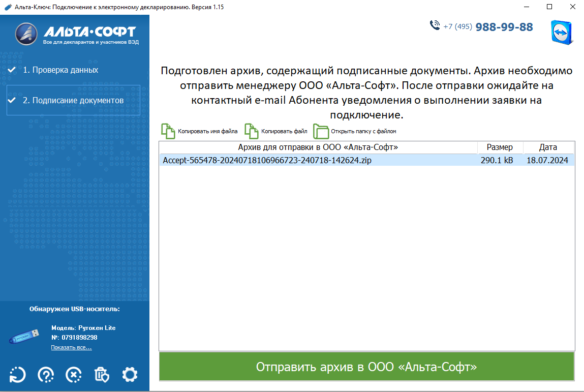Click "Модель: Рутокен Lite" text
The image size is (584, 392).
[83, 328]
